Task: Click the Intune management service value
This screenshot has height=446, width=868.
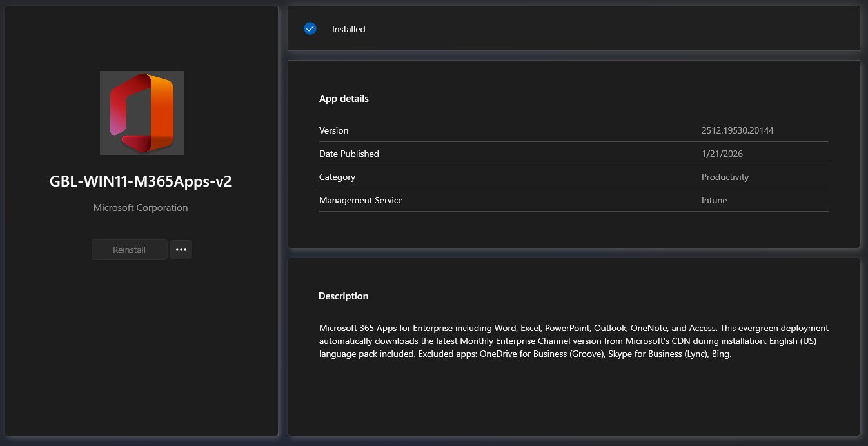Action: (x=714, y=200)
